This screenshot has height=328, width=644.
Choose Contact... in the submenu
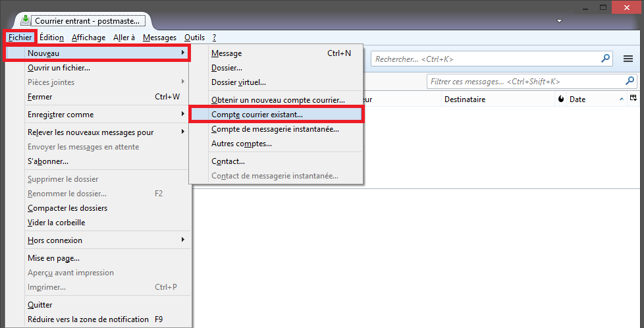coord(276,161)
